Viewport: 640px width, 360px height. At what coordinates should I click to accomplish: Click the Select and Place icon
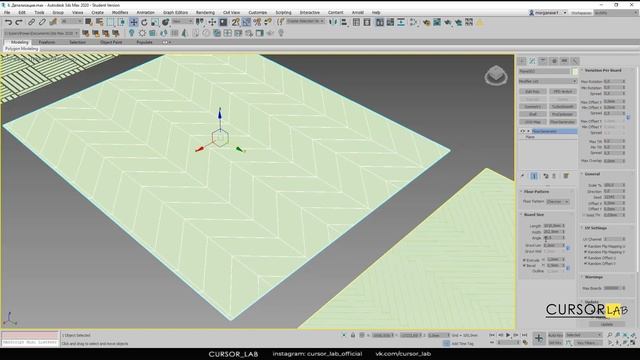click(165, 22)
